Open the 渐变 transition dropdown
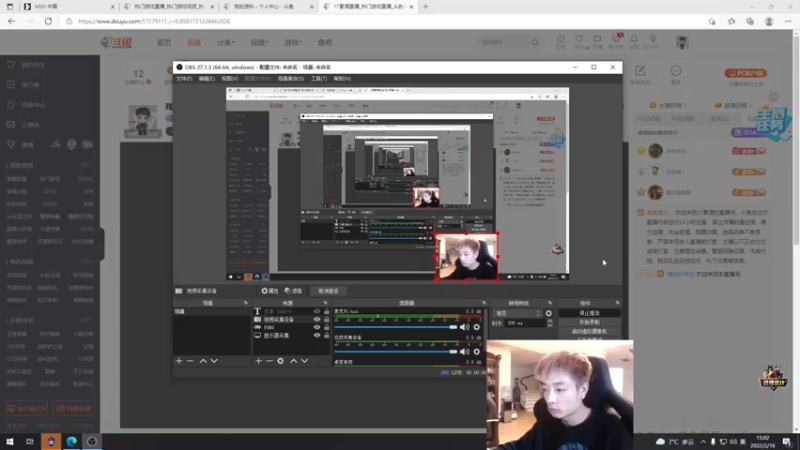The image size is (800, 450). (x=517, y=313)
